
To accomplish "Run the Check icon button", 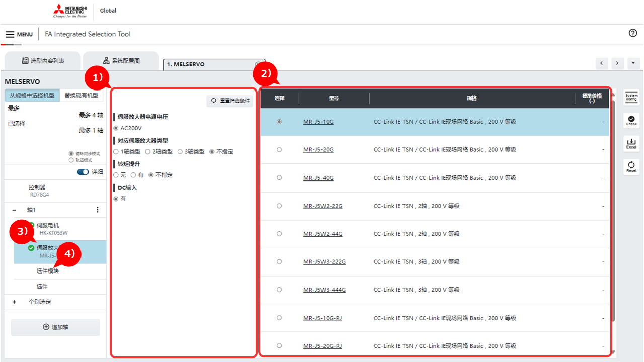I will click(631, 120).
